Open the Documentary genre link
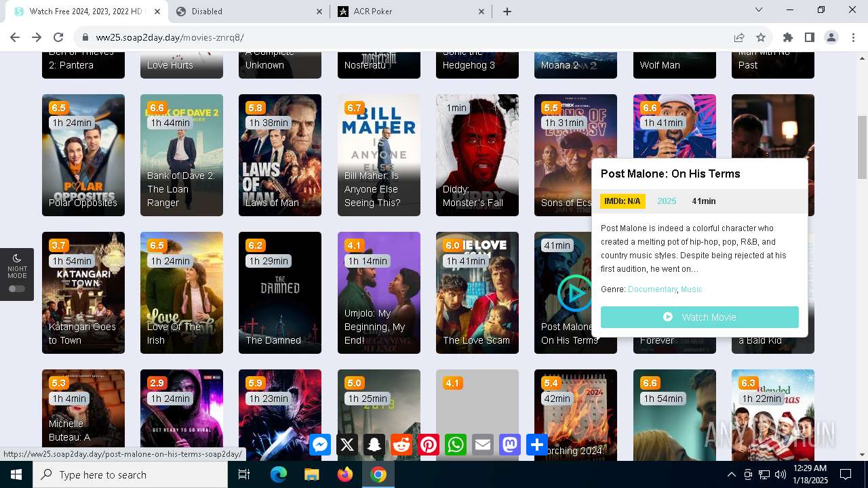The height and width of the screenshot is (488, 868). [x=652, y=289]
